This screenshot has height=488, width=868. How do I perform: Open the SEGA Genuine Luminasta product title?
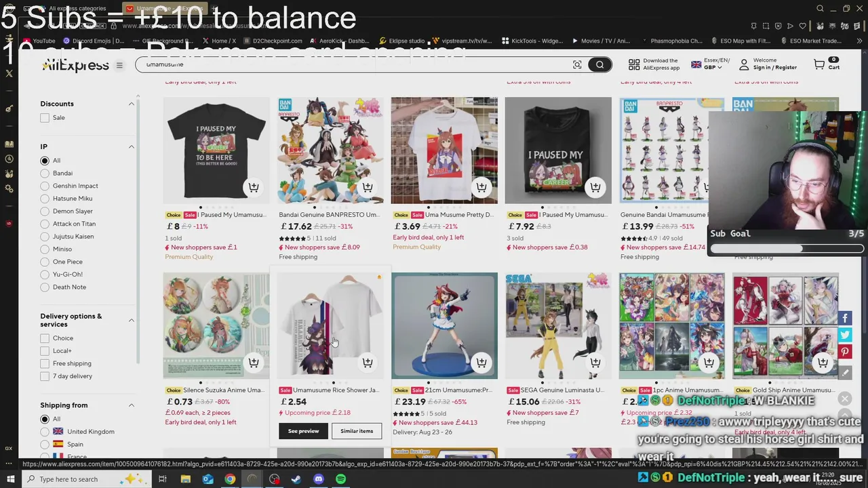[563, 390]
